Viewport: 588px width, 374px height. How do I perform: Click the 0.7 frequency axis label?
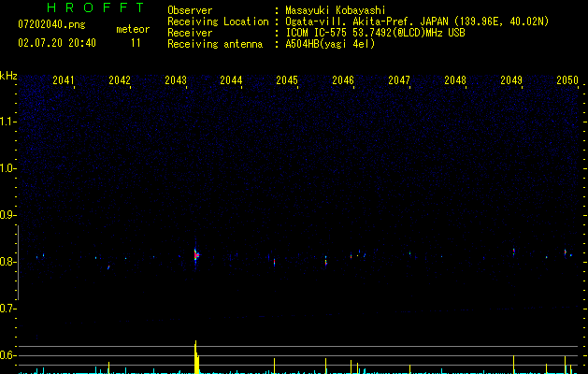pyautogui.click(x=7, y=309)
